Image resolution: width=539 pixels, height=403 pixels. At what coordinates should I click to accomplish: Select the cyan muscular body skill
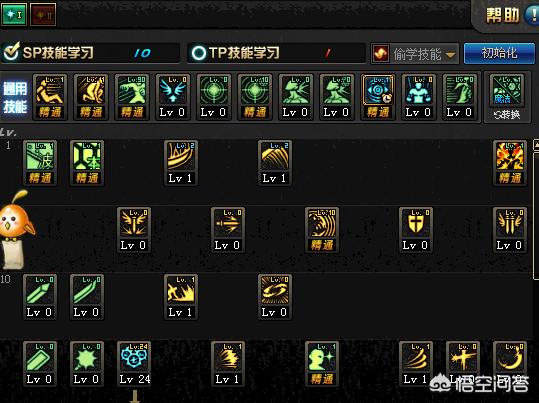(x=418, y=97)
